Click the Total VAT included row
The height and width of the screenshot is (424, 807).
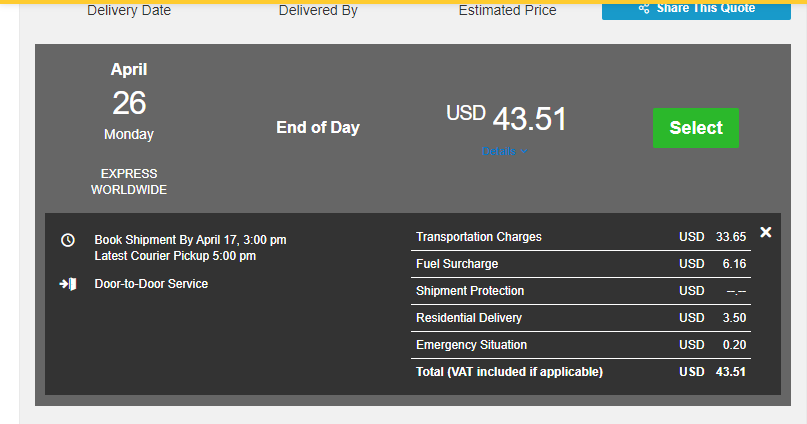pos(581,372)
